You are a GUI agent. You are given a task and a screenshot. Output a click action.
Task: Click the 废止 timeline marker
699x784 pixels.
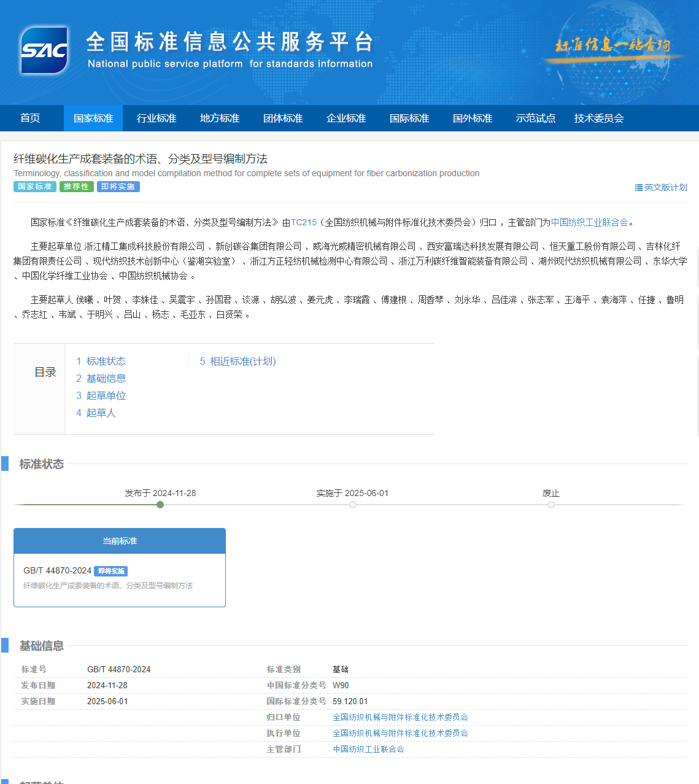pos(551,505)
